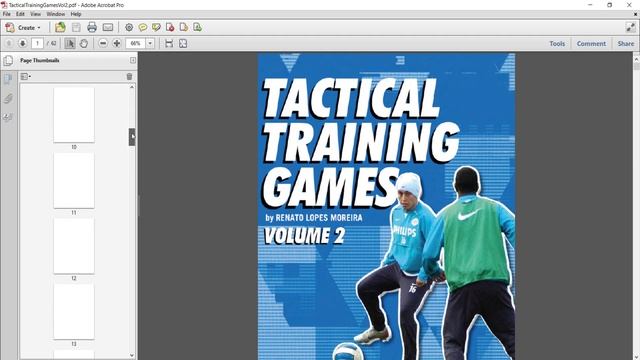Go to the previous page arrow
Screen dimensions: 640x360
[9, 43]
